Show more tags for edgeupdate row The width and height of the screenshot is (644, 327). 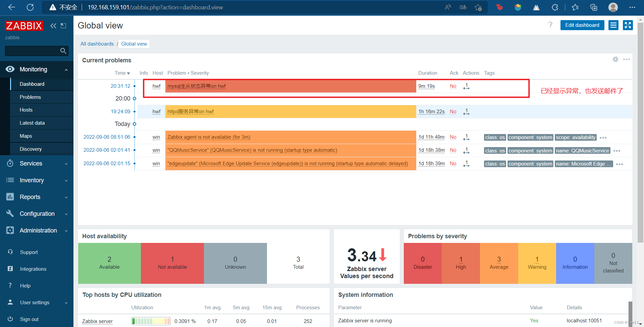click(x=620, y=164)
